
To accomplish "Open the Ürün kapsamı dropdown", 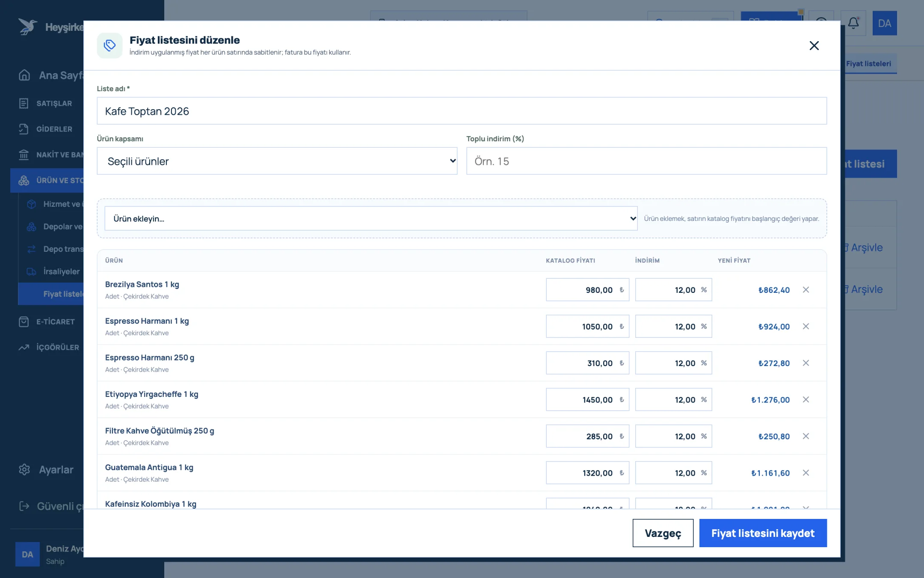I will (x=277, y=161).
